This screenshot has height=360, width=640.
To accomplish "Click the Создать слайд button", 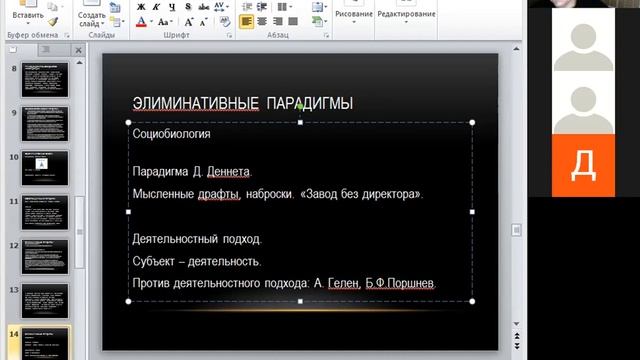I will [91, 13].
